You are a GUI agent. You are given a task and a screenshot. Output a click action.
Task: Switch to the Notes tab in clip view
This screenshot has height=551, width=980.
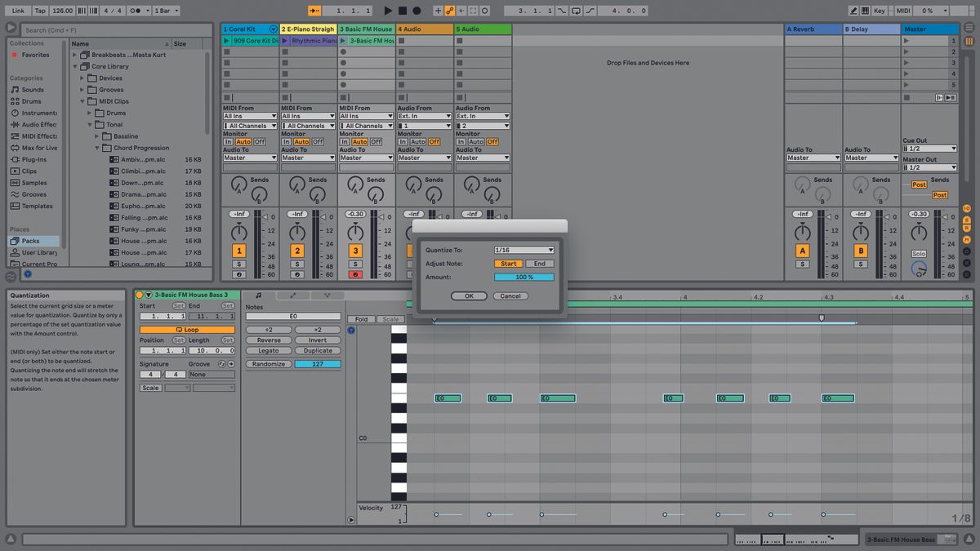[x=258, y=295]
